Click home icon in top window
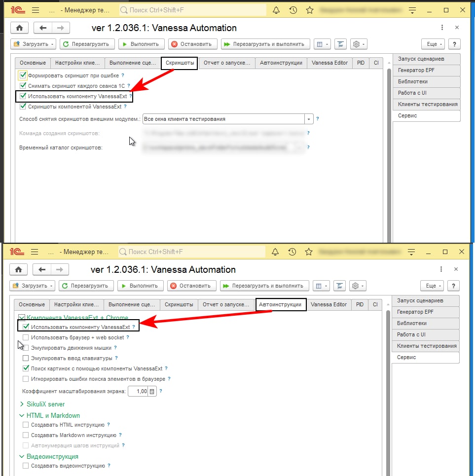The height and width of the screenshot is (476, 475). pyautogui.click(x=19, y=28)
